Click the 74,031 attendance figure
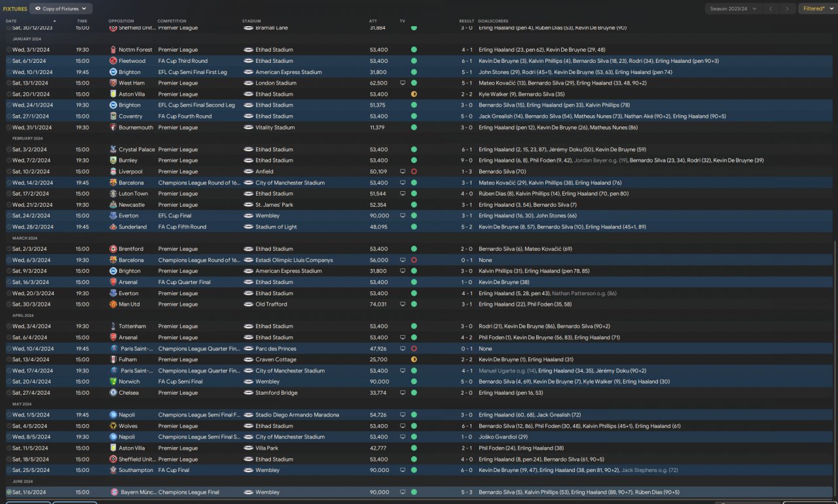The height and width of the screenshot is (504, 838). click(378, 304)
